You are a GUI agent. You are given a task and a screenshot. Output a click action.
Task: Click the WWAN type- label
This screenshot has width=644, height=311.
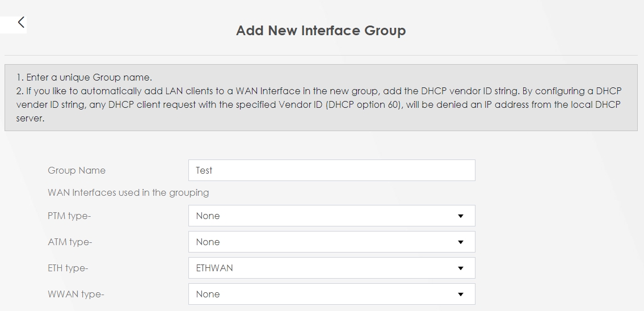point(76,295)
